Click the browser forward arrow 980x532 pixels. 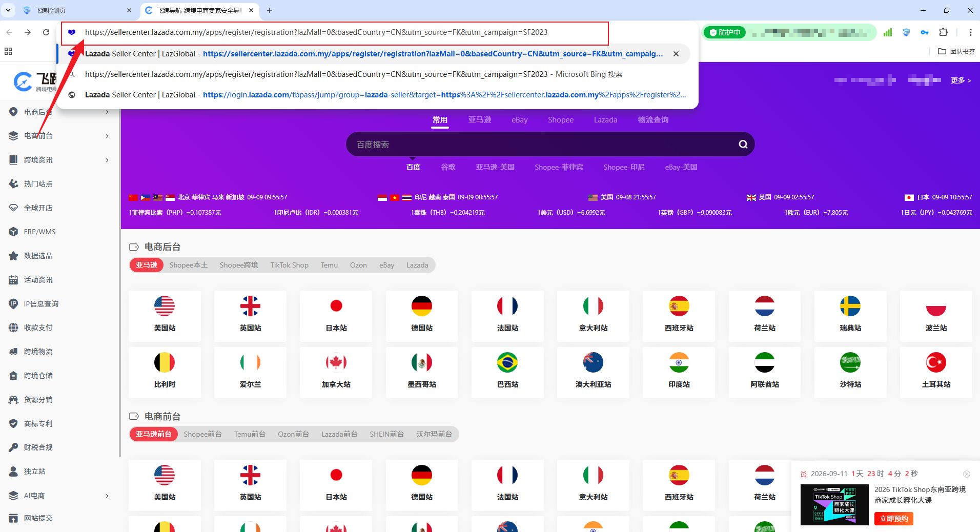click(28, 32)
